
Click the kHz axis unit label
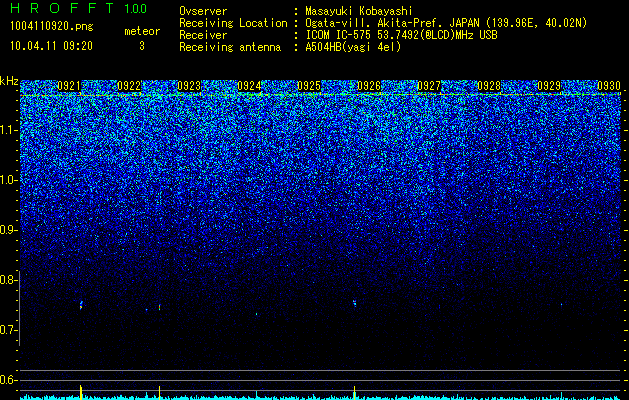[9, 81]
